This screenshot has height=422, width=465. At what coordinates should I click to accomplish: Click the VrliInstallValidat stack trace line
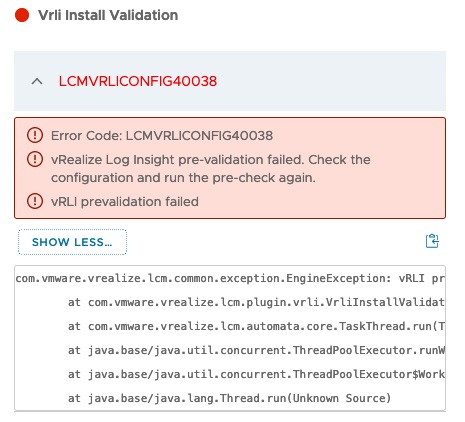click(256, 302)
